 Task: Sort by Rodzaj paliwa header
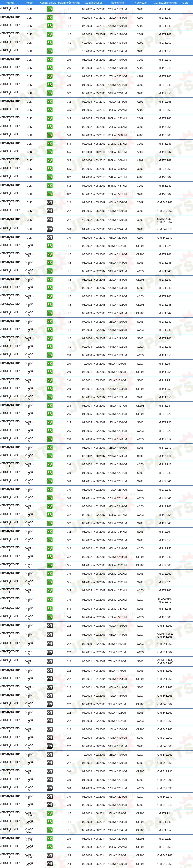coord(48,3)
